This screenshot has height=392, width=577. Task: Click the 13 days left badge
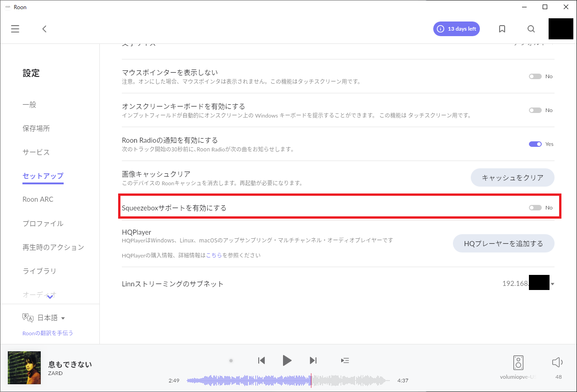[x=457, y=29]
